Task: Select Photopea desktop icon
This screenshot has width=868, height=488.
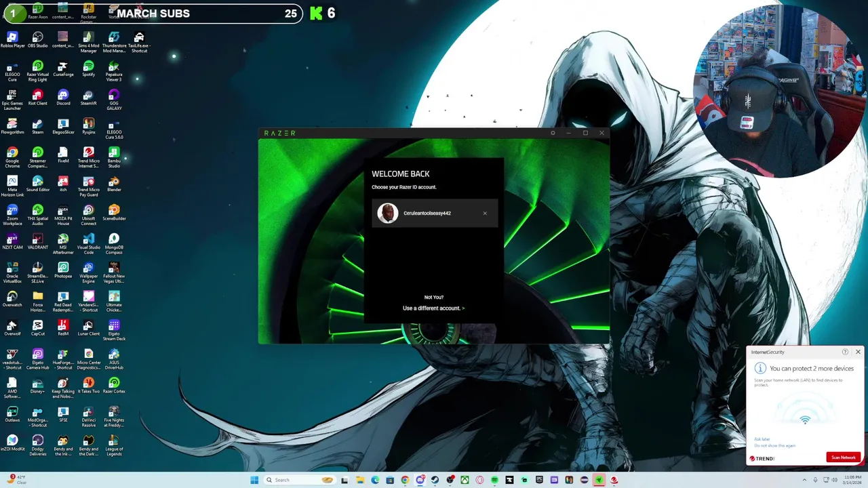Action: click(x=63, y=270)
